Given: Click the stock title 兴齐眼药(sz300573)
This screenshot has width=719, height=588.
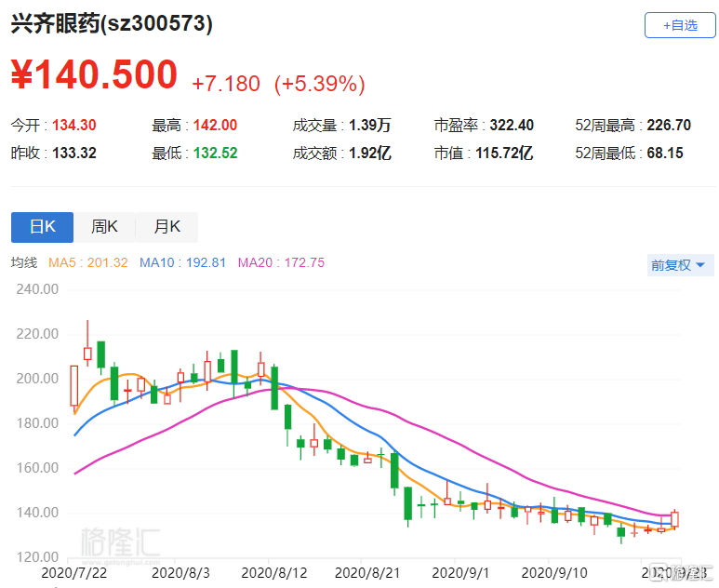Looking at the screenshot, I should coord(112,23).
